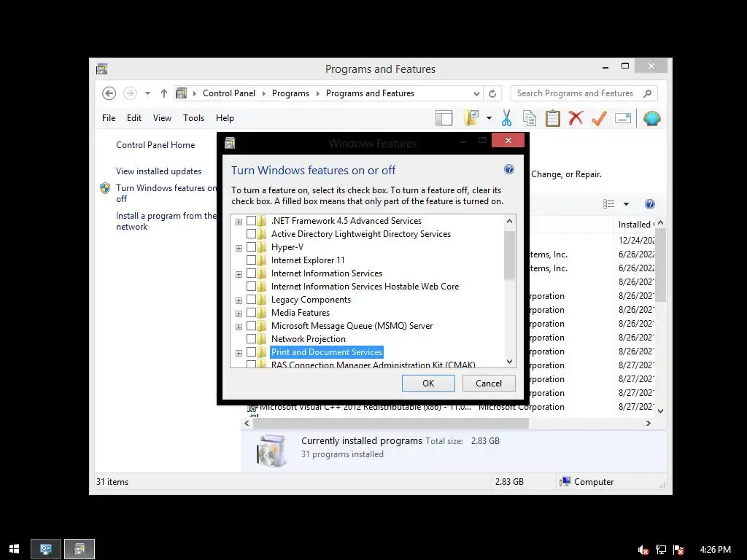Click the help icon in Windows Features dialog
The width and height of the screenshot is (747, 560).
pos(508,169)
